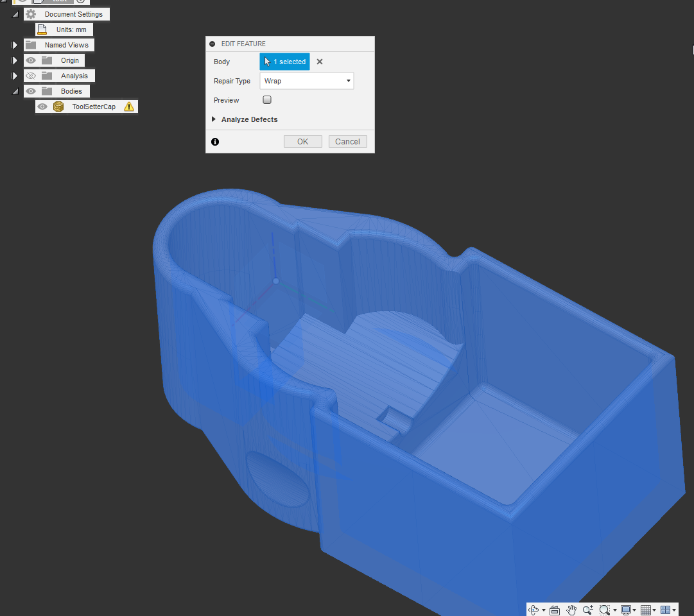Screen dimensions: 694x616
Task: Show the Analysis folder visibility
Action: 30,75
